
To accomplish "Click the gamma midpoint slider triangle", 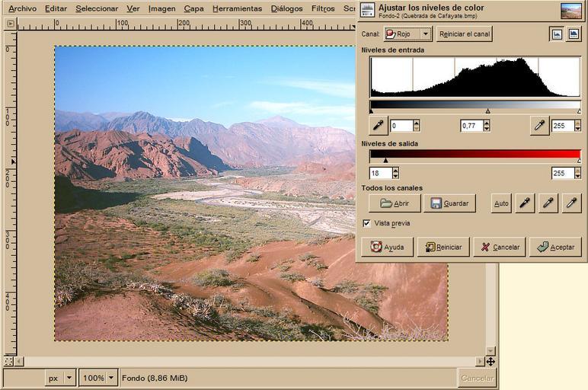I will [x=487, y=111].
